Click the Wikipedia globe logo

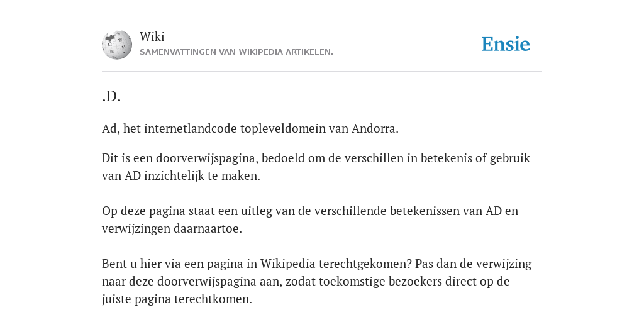(x=117, y=45)
